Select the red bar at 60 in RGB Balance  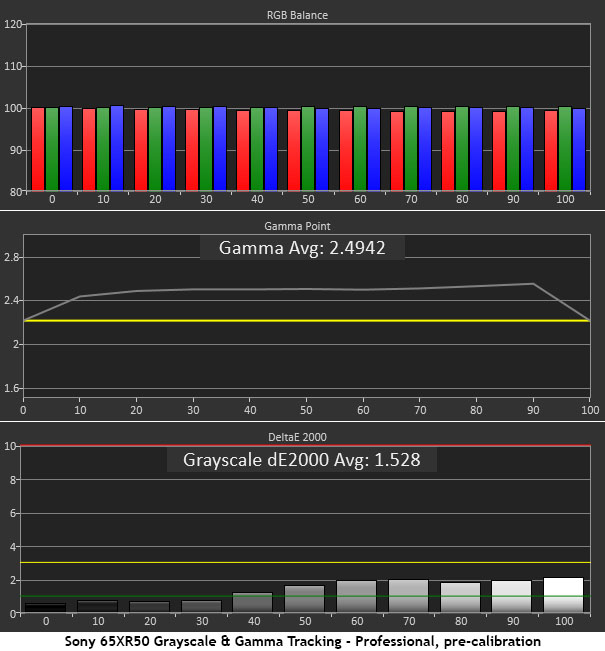click(346, 151)
